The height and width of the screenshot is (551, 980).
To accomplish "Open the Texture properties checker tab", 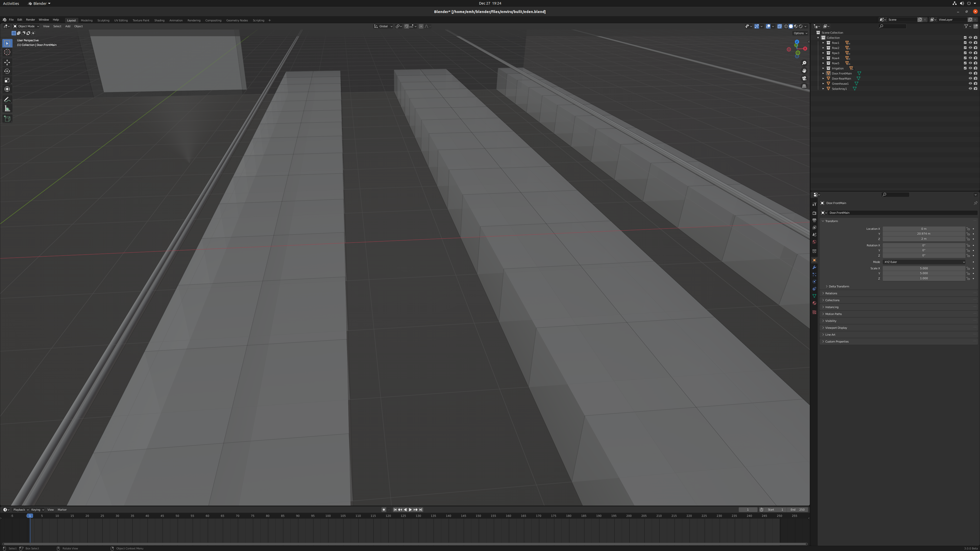I will click(814, 312).
